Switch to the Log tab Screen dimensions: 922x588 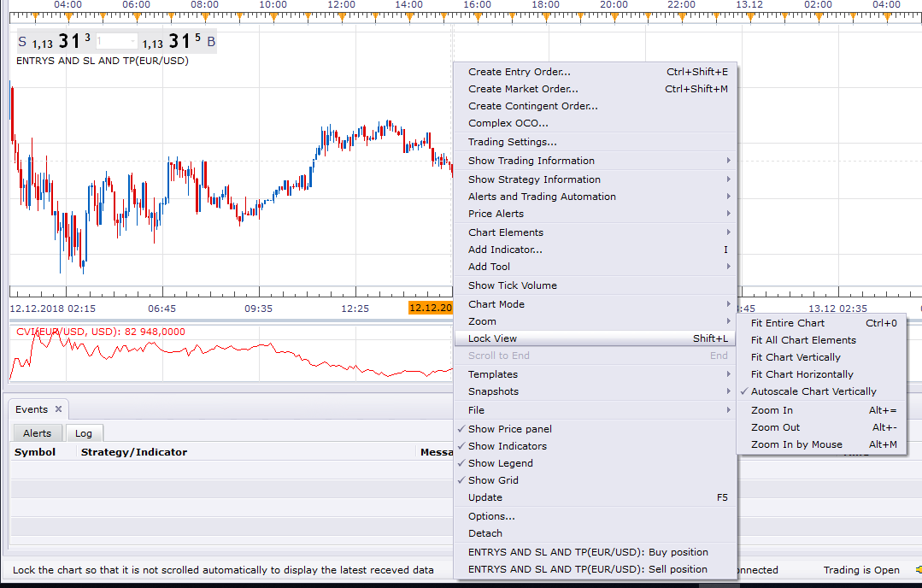(84, 433)
